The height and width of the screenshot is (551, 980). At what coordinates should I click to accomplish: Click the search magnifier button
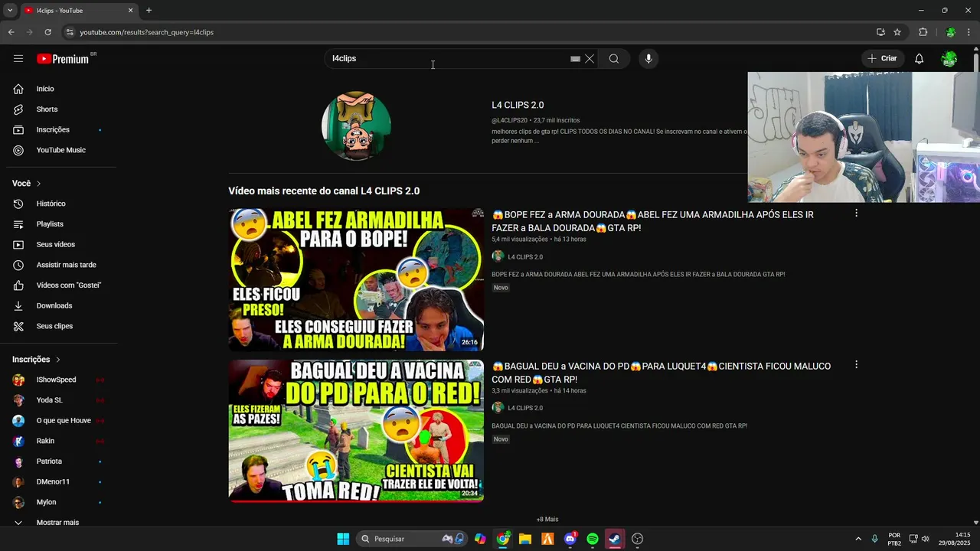coord(614,59)
